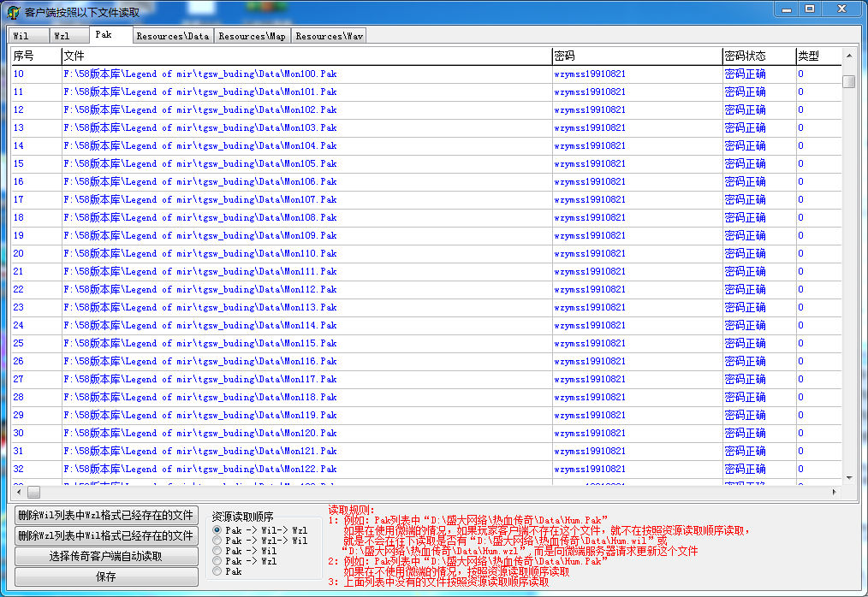The image size is (868, 597).
Task: Select the Pak tab
Action: (x=110, y=34)
